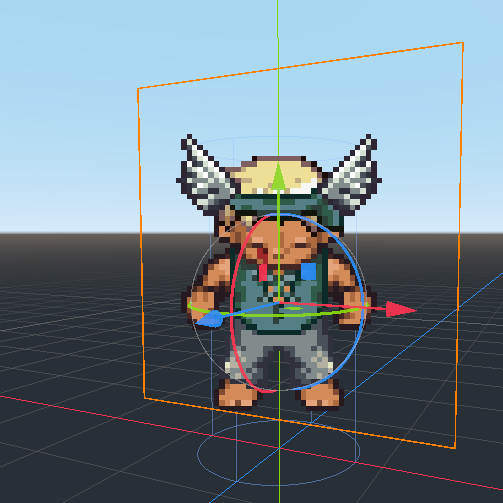The width and height of the screenshot is (503, 503).
Task: Click the orange selection box top edge
Action: (300, 65)
